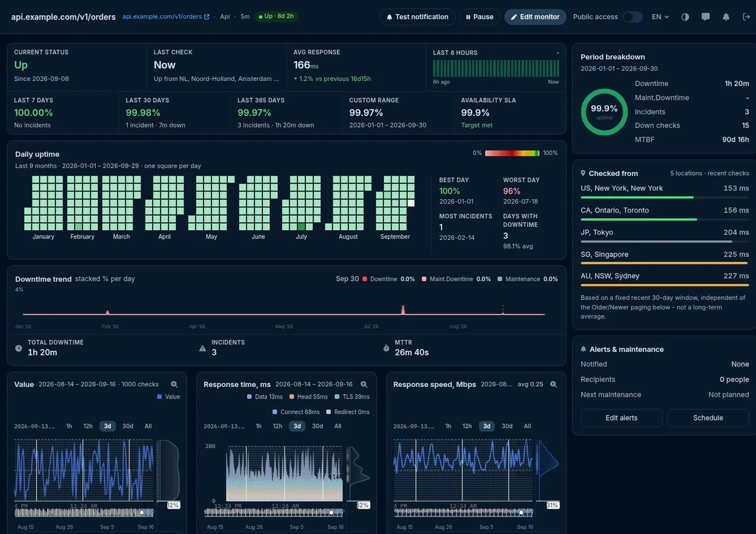Toggle the TLS 39ms legend series

(x=352, y=397)
